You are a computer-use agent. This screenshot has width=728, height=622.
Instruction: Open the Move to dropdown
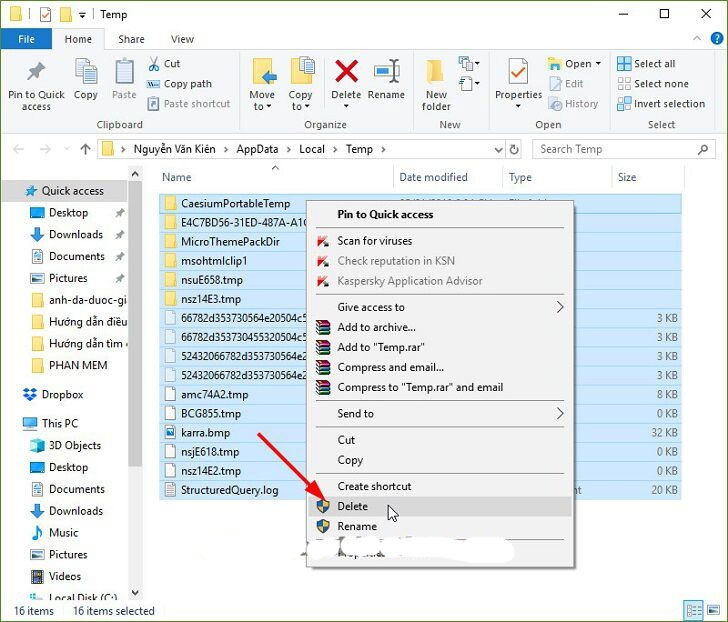pyautogui.click(x=262, y=101)
